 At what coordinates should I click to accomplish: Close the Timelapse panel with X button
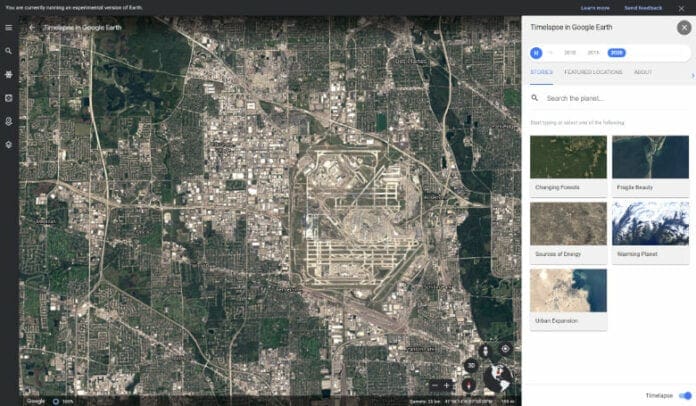tap(684, 27)
